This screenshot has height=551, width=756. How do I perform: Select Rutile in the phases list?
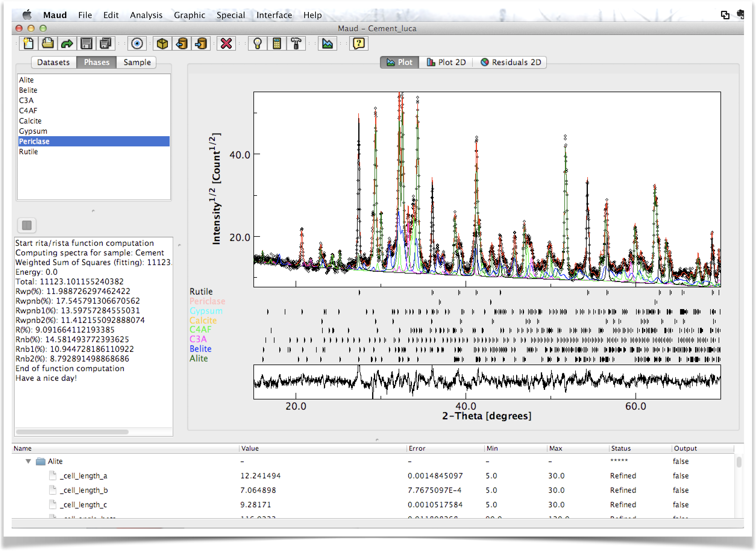tap(93, 152)
